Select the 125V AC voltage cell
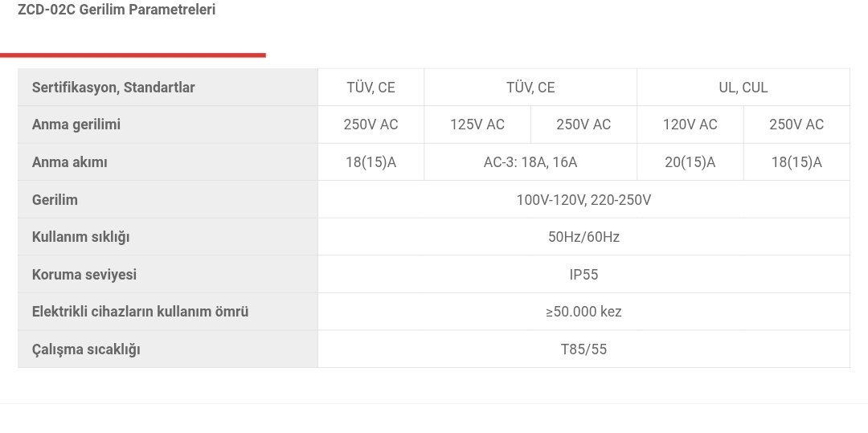This screenshot has height=433, width=868. click(x=477, y=125)
